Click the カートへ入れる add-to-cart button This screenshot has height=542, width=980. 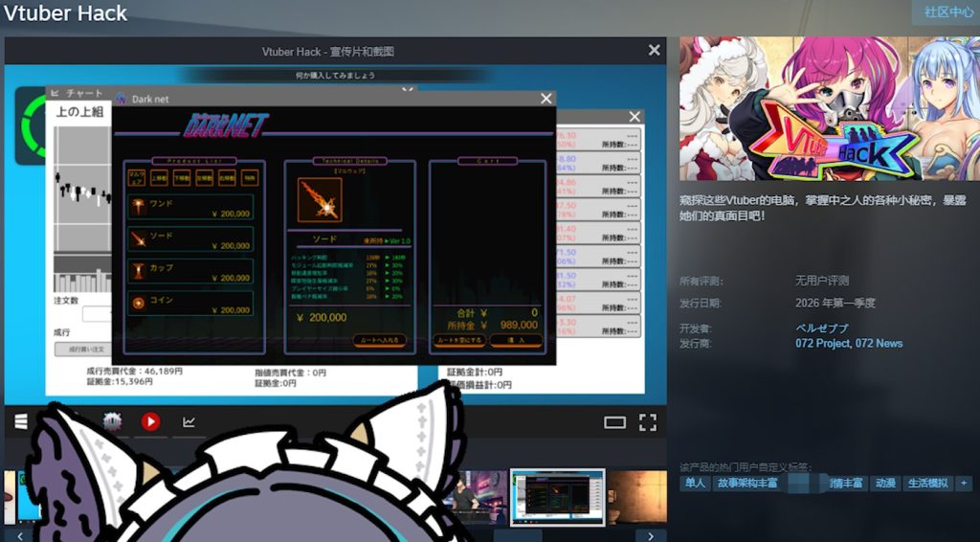[x=379, y=340]
